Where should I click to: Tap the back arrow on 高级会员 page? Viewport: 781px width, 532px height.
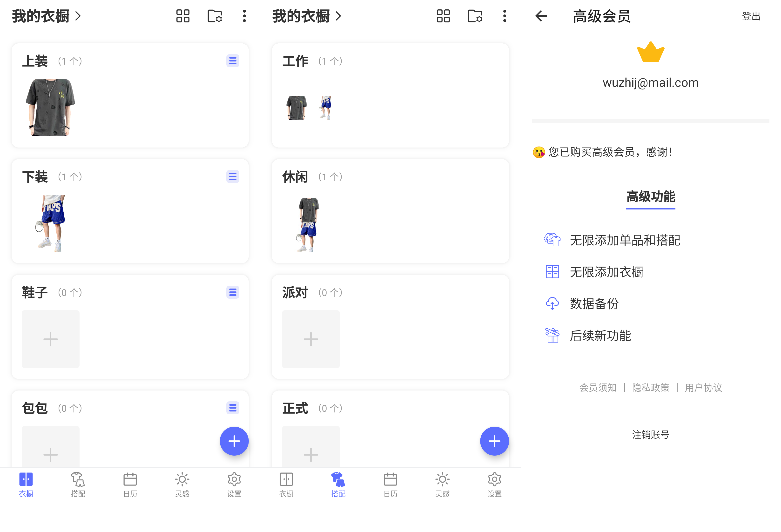pyautogui.click(x=541, y=16)
